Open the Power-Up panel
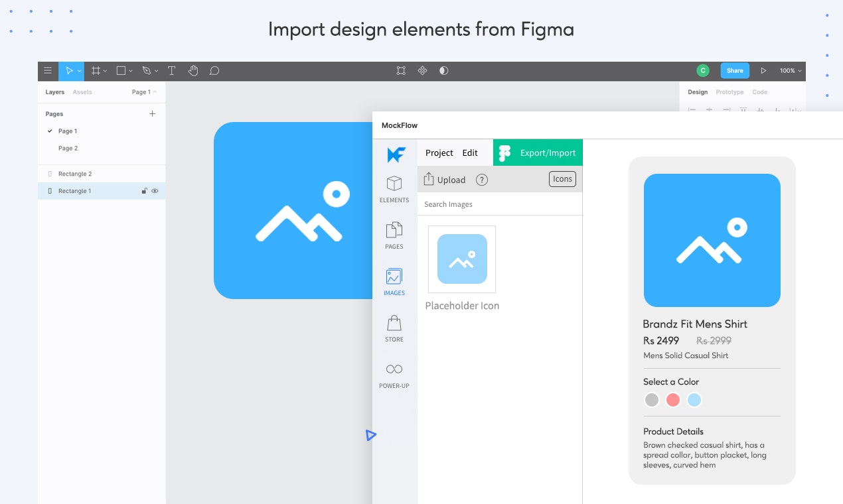This screenshot has width=843, height=504. click(394, 373)
